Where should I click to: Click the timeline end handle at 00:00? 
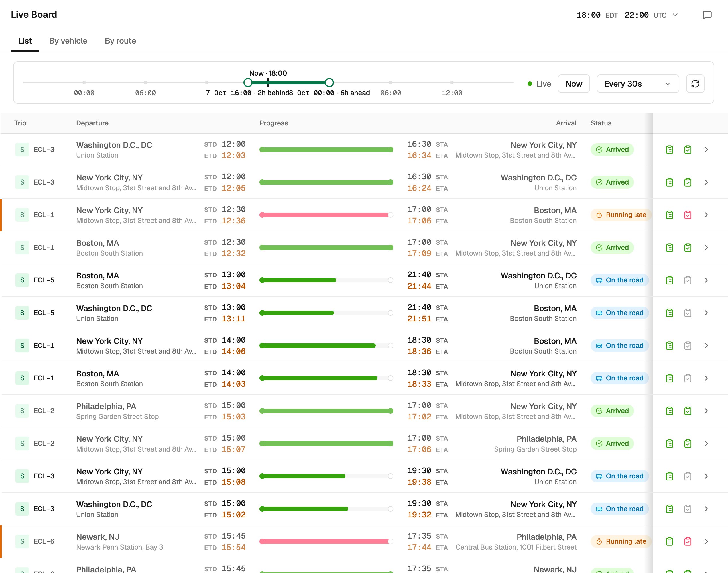(x=329, y=82)
